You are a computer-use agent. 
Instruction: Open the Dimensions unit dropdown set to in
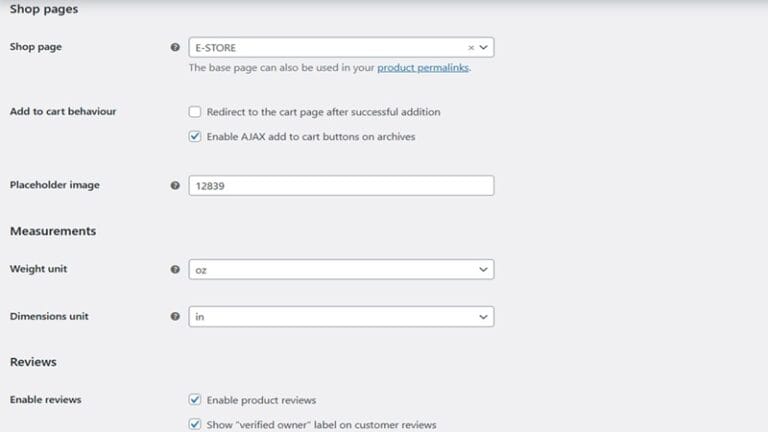click(340, 317)
